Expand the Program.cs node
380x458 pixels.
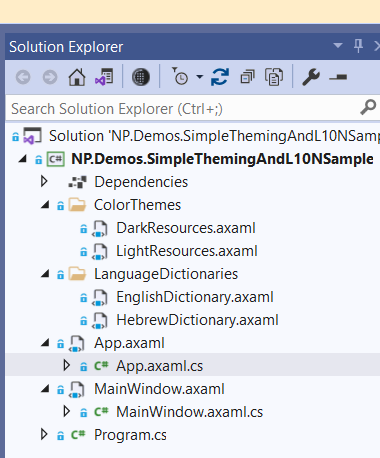click(x=44, y=435)
